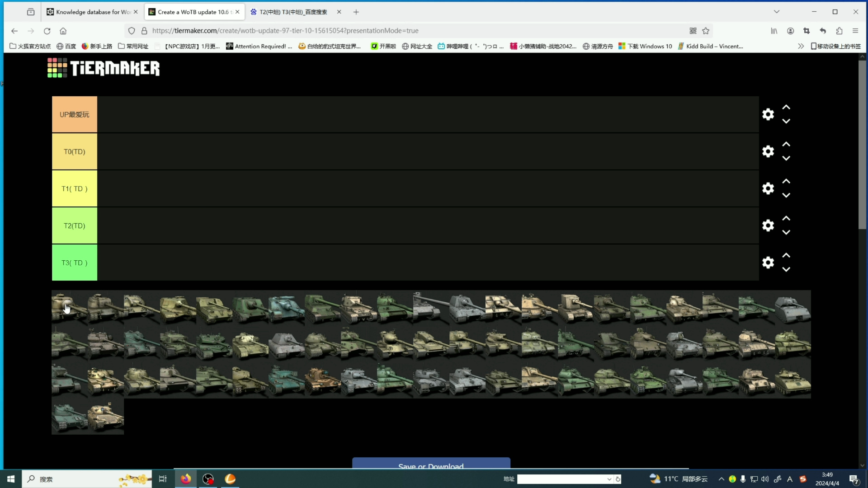Screen dimensions: 868x488
Task: Go to browser home page
Action: pos(63,31)
